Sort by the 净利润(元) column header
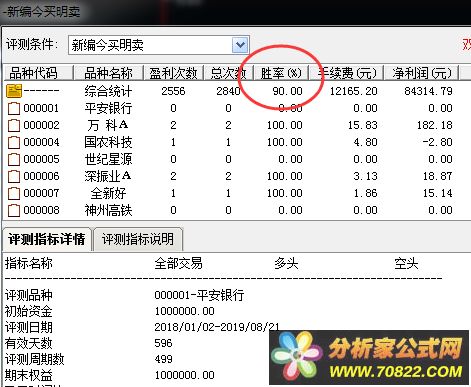 click(x=422, y=73)
